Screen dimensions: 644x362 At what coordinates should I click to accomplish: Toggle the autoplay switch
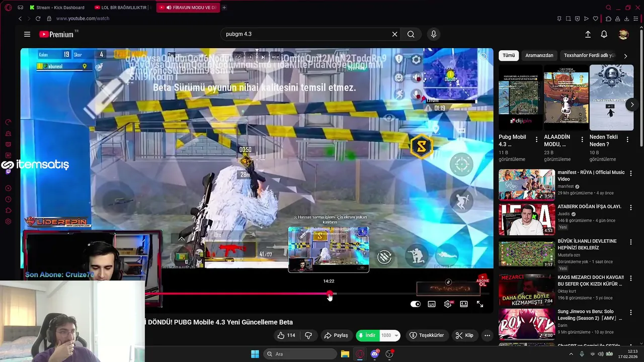416,304
